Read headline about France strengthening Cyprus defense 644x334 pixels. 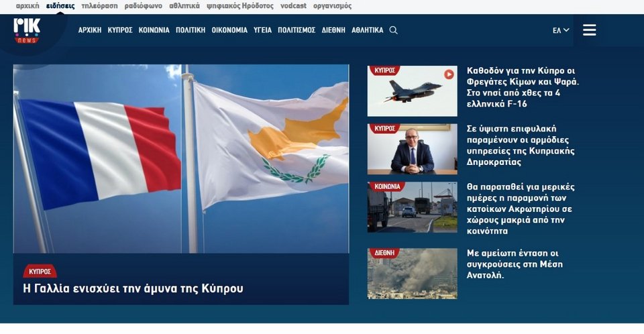point(133,289)
